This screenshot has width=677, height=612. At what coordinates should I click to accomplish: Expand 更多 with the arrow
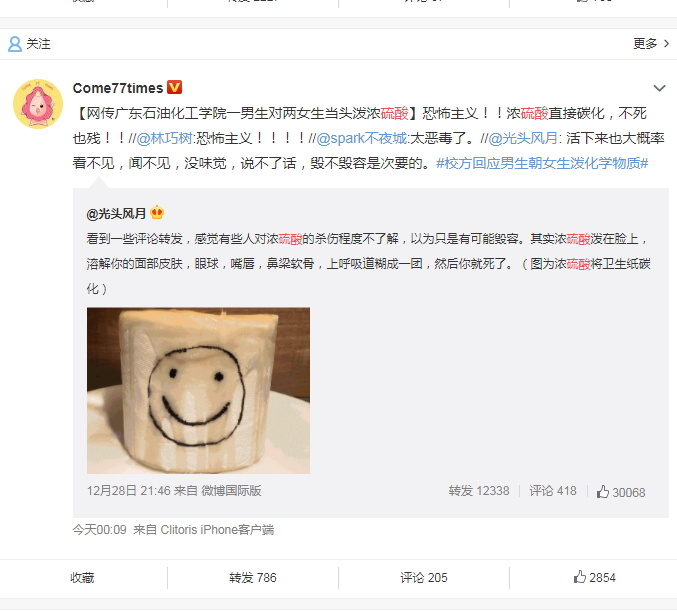(x=651, y=44)
